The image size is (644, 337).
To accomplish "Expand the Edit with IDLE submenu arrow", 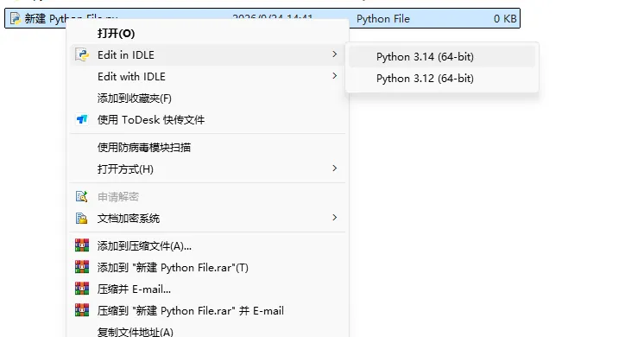I will tap(335, 76).
